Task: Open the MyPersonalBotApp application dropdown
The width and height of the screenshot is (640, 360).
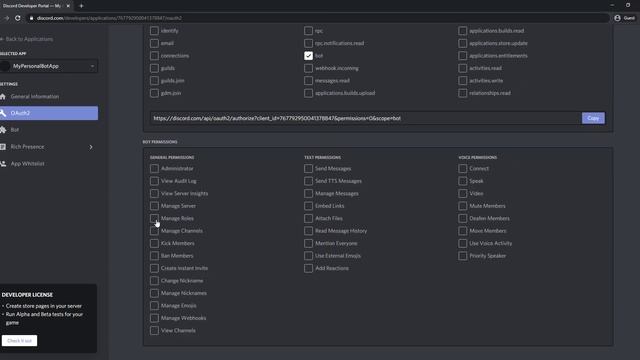Action: click(49, 66)
